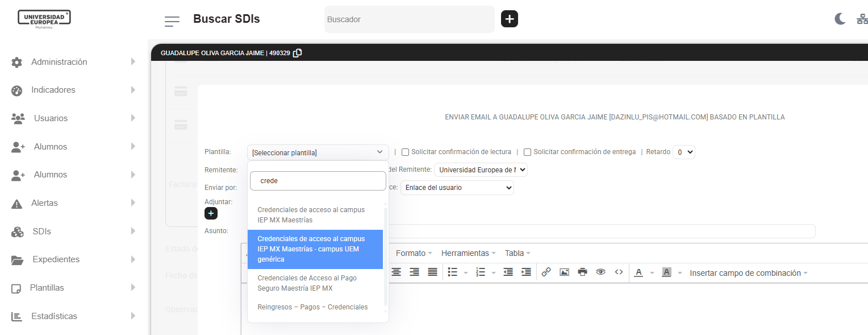The width and height of the screenshot is (868, 335).
Task: Open the Formato menu in editor
Action: pyautogui.click(x=413, y=253)
